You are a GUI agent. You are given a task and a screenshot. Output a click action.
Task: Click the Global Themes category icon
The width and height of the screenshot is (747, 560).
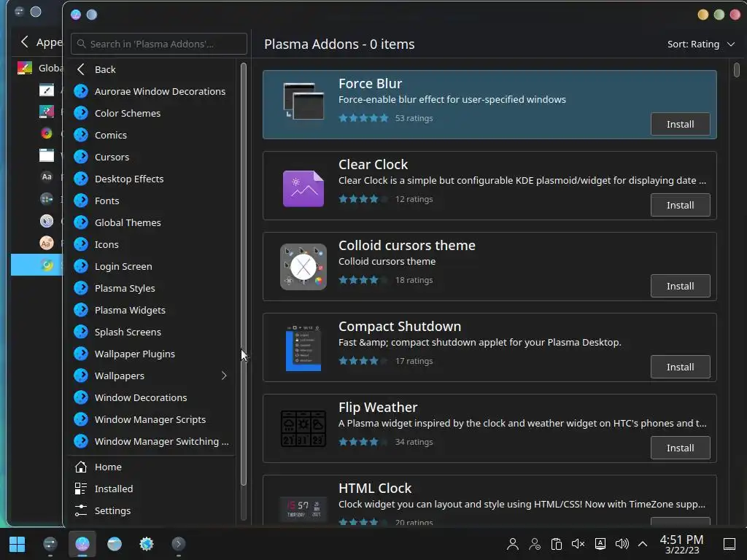81,223
